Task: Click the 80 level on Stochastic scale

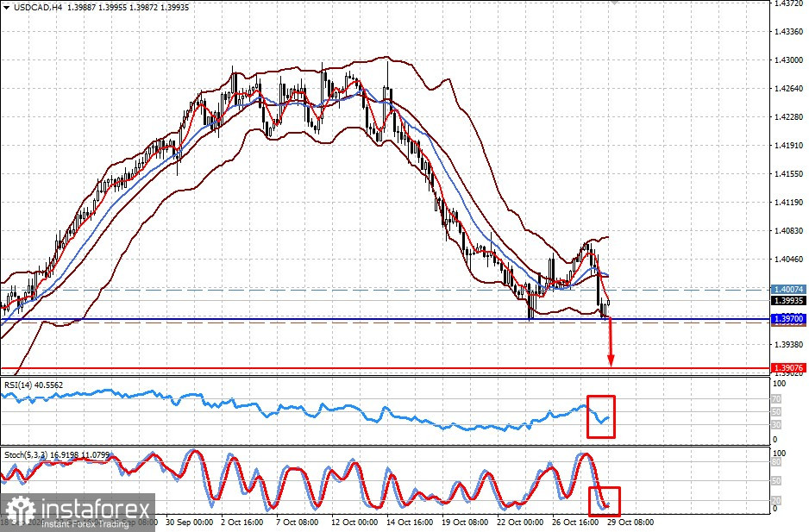Action: [776, 463]
